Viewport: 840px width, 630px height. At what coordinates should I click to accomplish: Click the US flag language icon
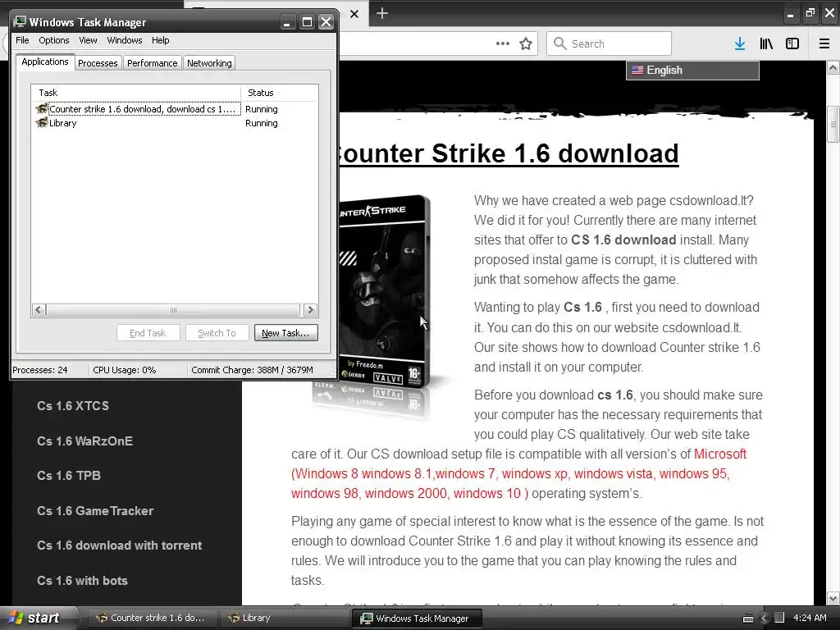click(637, 71)
